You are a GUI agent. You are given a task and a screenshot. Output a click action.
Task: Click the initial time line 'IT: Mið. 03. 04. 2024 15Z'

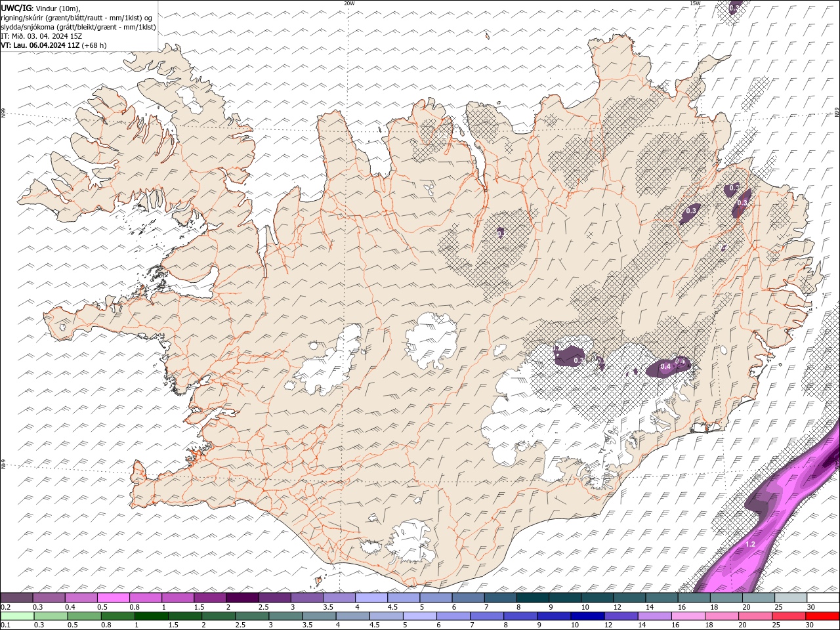(x=41, y=36)
